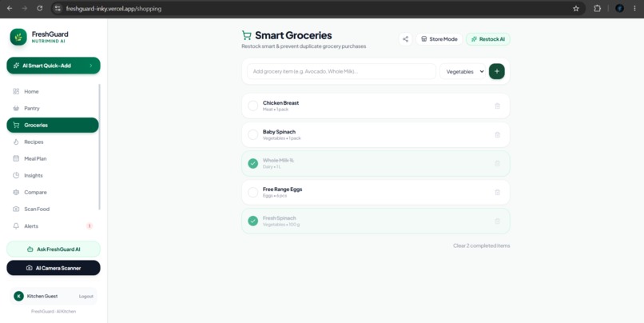This screenshot has width=644, height=323.
Task: Click the FreshGuard leaf logo icon
Action: (18, 37)
